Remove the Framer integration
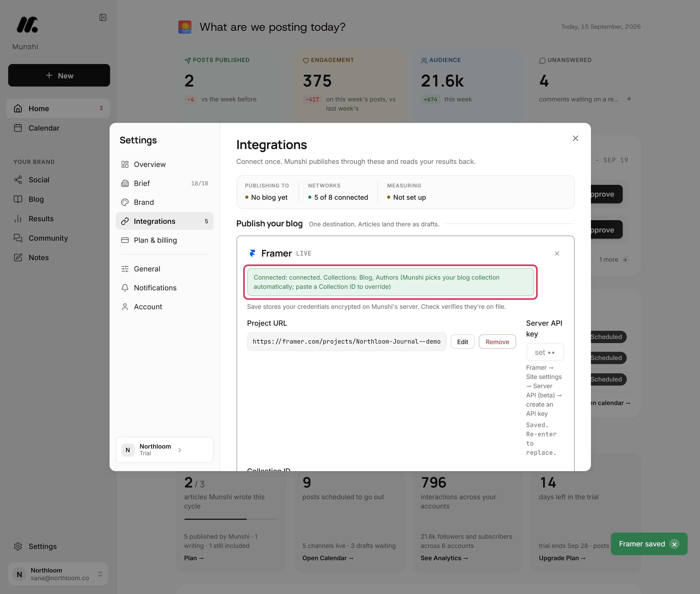The width and height of the screenshot is (700, 594). pyautogui.click(x=497, y=342)
